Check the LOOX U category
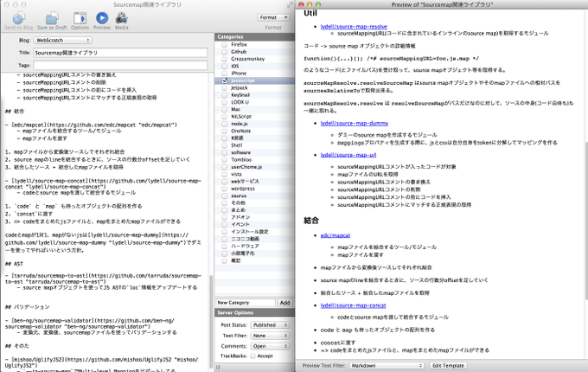Image resolution: width=588 pixels, height=372 pixels. [x=224, y=102]
